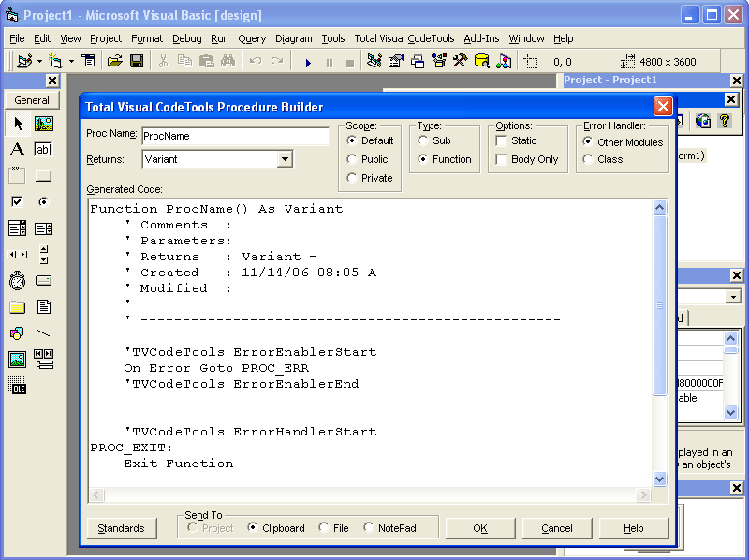Select the ComboBox control tool

click(x=18, y=228)
